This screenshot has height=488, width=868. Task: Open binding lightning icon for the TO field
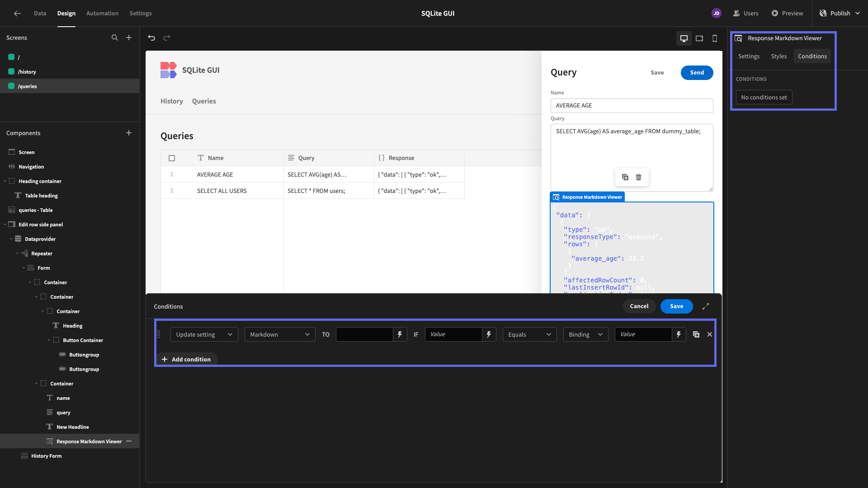click(400, 334)
